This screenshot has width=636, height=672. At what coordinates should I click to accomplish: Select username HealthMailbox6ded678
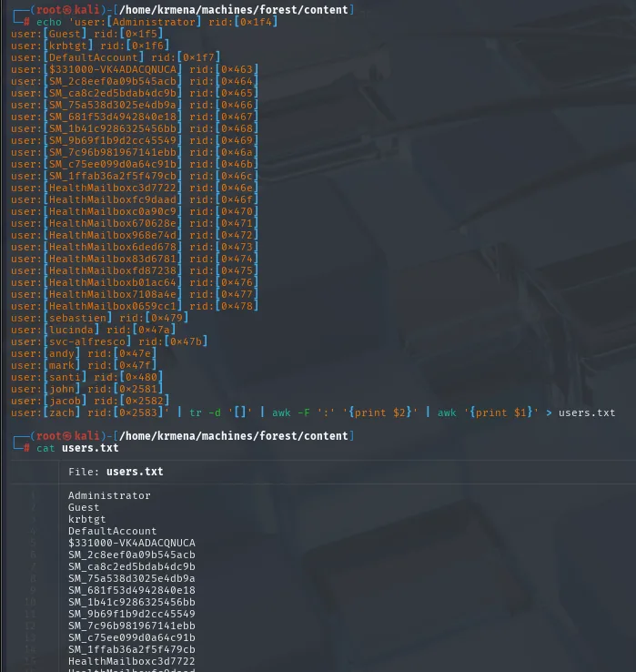pyautogui.click(x=113, y=247)
